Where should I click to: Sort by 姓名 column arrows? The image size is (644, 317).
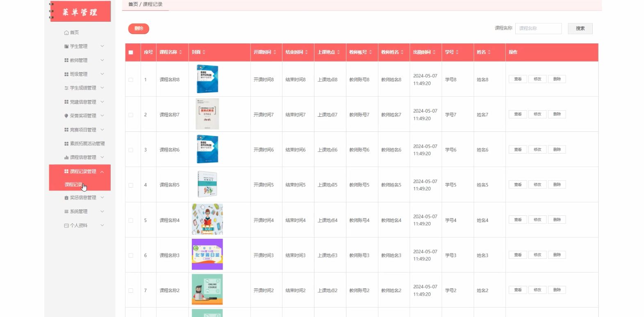[489, 52]
